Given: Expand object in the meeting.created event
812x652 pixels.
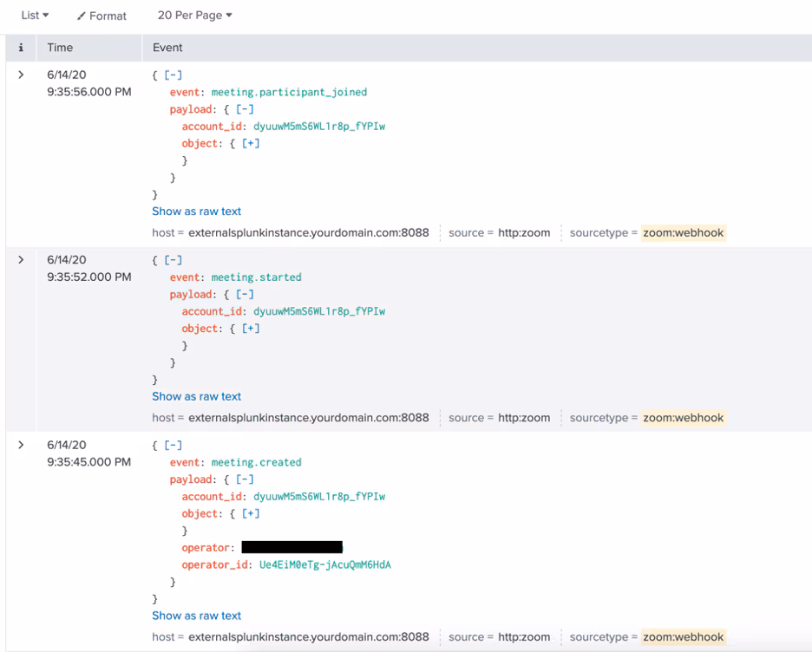Looking at the screenshot, I should click(x=251, y=513).
